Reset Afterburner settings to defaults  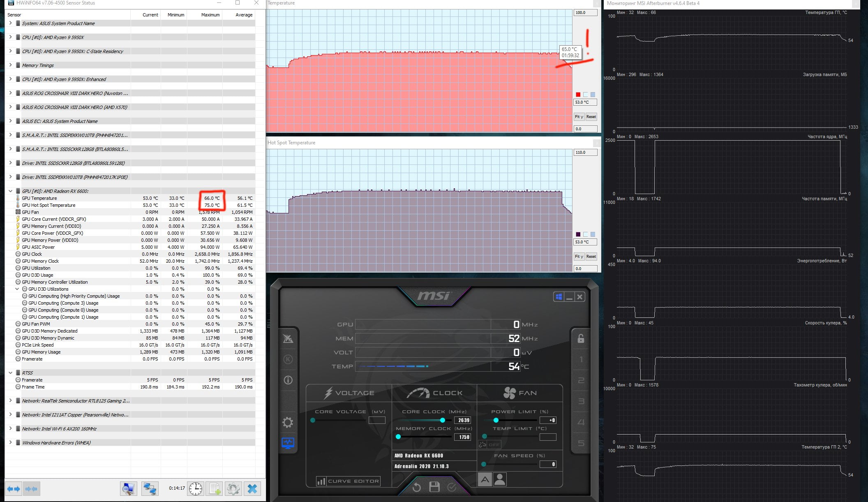(x=416, y=487)
